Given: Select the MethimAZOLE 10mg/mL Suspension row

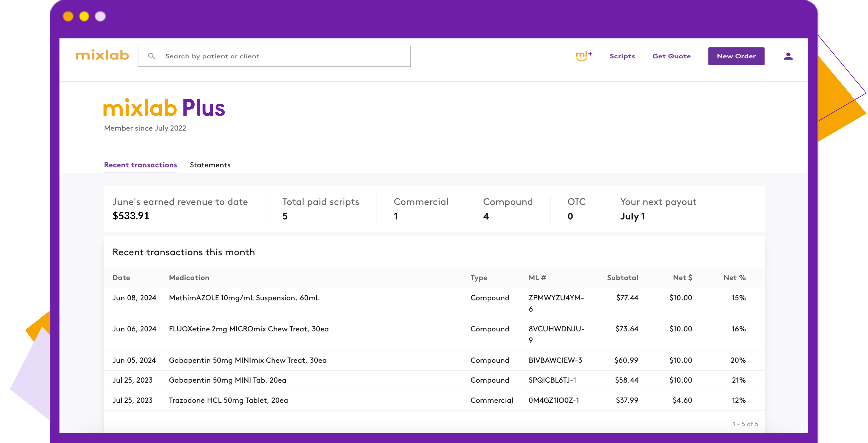Looking at the screenshot, I should tap(244, 298).
